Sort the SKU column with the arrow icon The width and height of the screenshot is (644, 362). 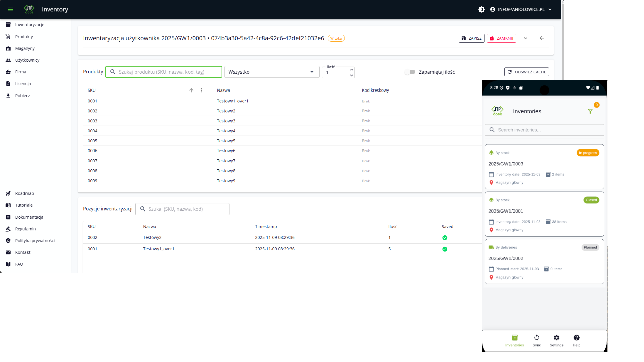191,90
